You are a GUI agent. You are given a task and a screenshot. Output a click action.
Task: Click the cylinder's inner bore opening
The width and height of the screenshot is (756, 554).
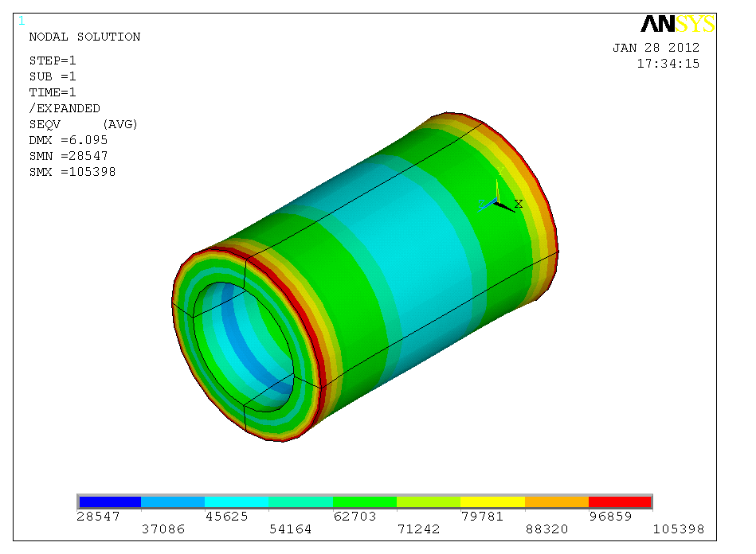coord(244,347)
